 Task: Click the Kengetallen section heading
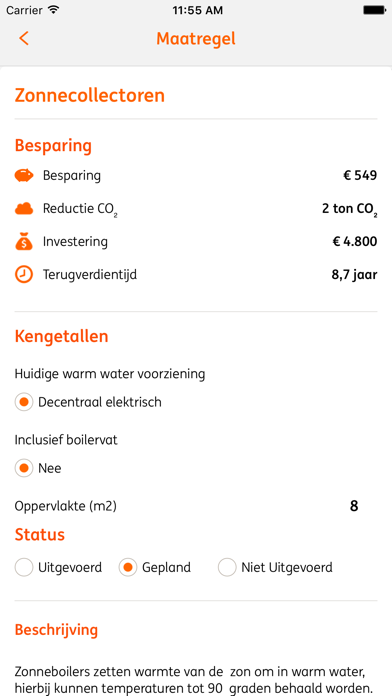(61, 336)
